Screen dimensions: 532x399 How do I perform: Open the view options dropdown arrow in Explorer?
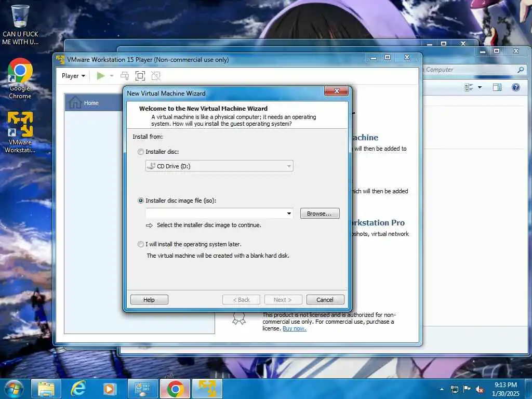pyautogui.click(x=480, y=87)
